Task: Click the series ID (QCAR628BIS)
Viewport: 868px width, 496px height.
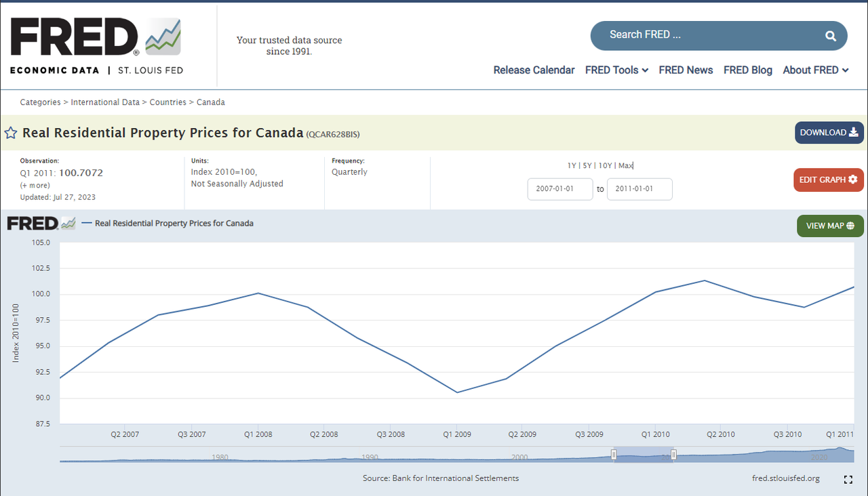Action: point(333,134)
